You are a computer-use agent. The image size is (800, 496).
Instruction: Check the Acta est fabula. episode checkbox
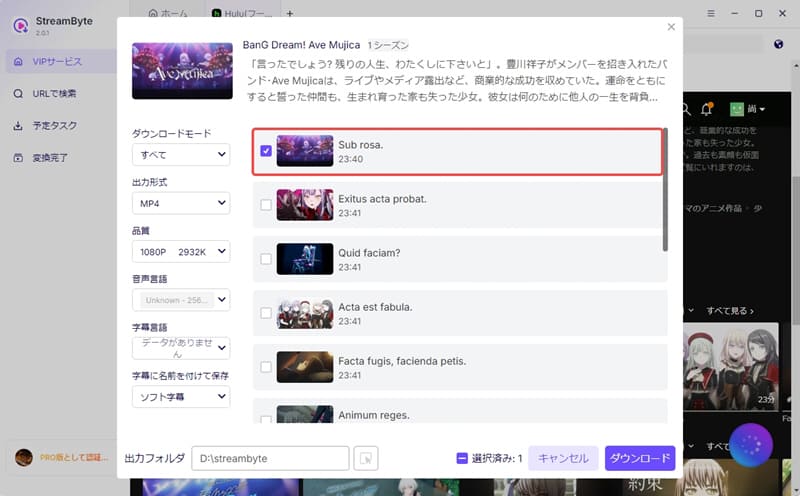pyautogui.click(x=266, y=313)
